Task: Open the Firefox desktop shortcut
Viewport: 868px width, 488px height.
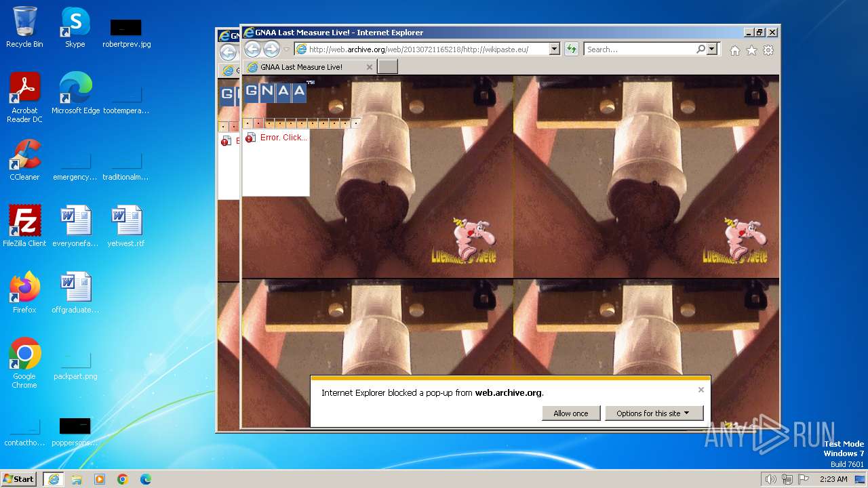Action: pos(24,292)
